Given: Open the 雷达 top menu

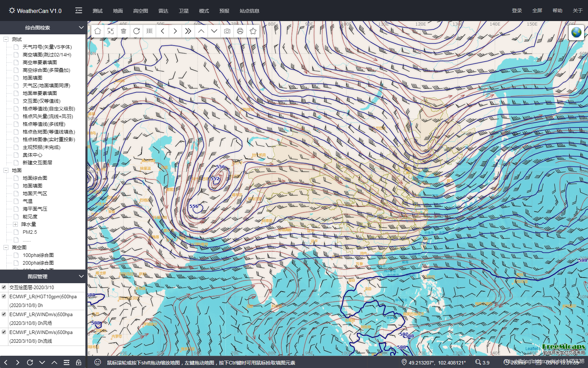Looking at the screenshot, I should coord(163,11).
